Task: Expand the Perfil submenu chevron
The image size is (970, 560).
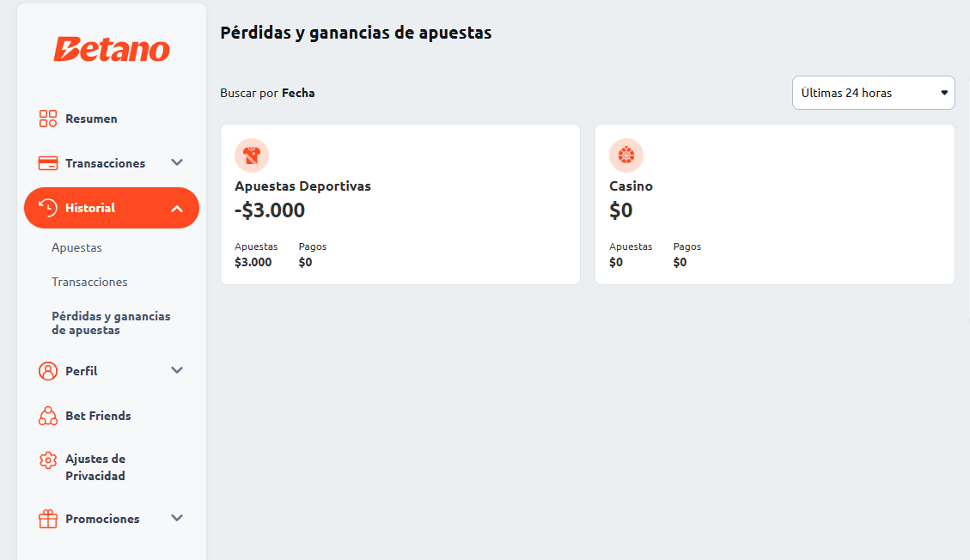Action: (177, 370)
